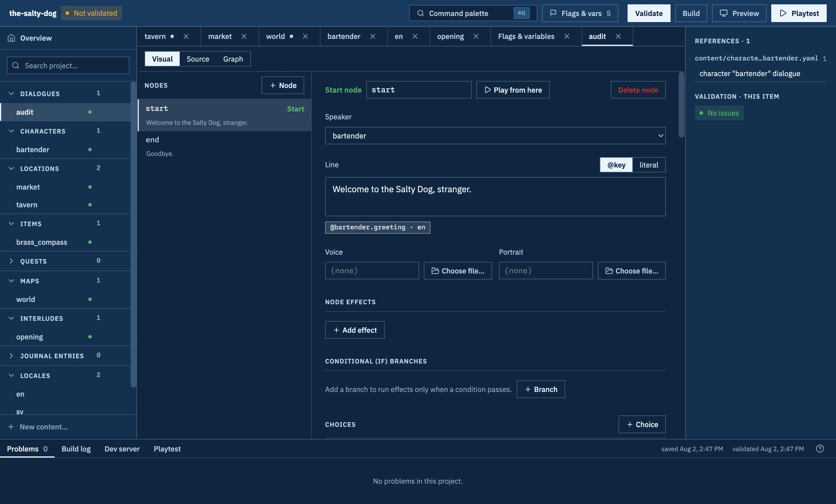This screenshot has height=504, width=836.
Task: Click the play icon in Play from here
Action: click(x=488, y=90)
